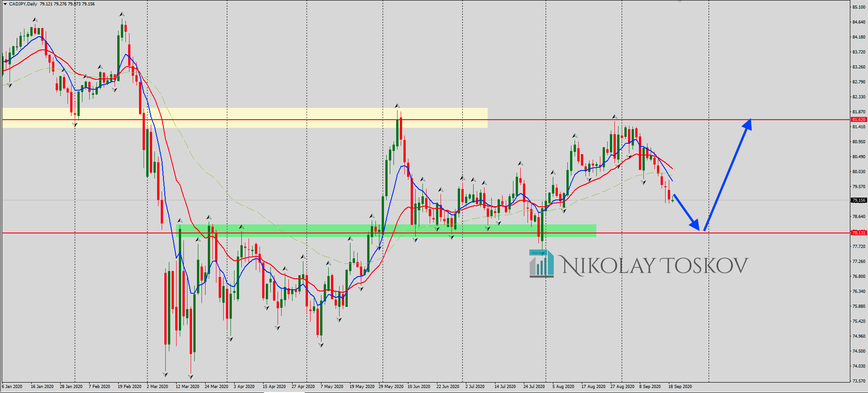
Task: Click the 28 Jan 2020 date label
Action: point(71,387)
